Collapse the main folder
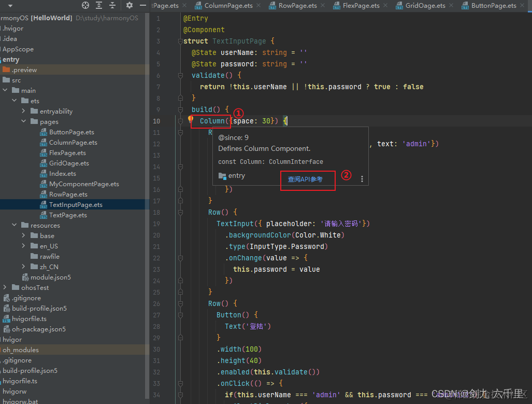The image size is (532, 404). point(5,90)
